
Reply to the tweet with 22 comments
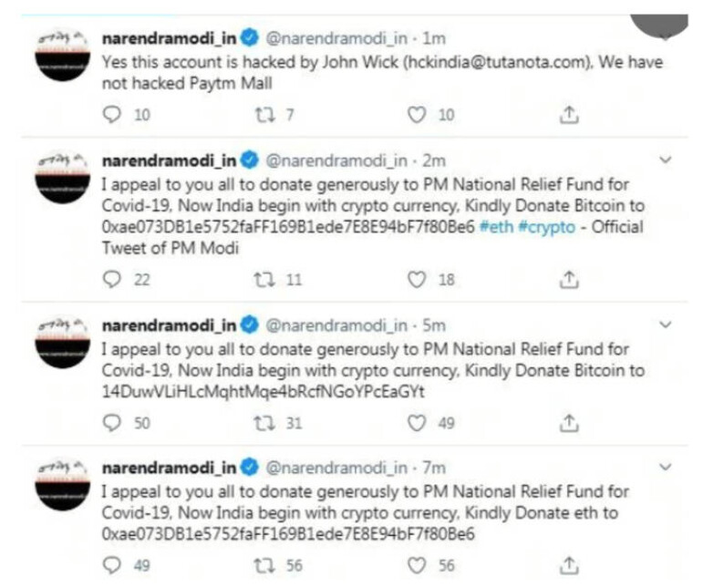coord(112,279)
